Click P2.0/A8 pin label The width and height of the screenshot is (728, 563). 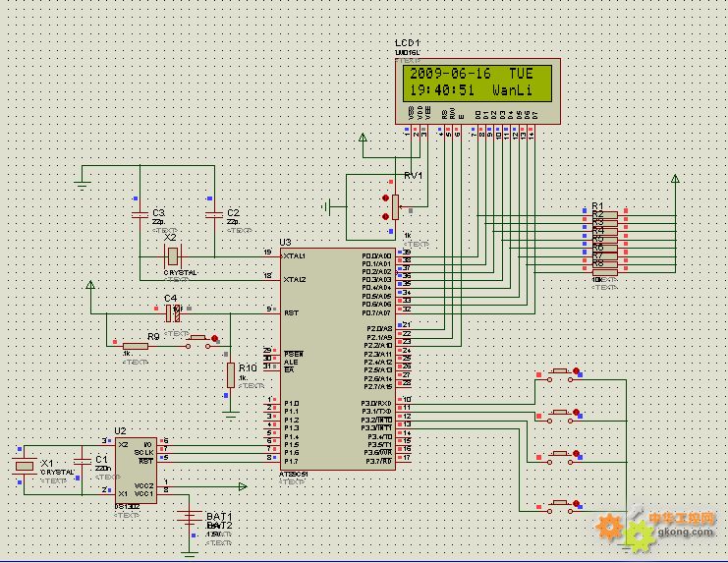(379, 329)
